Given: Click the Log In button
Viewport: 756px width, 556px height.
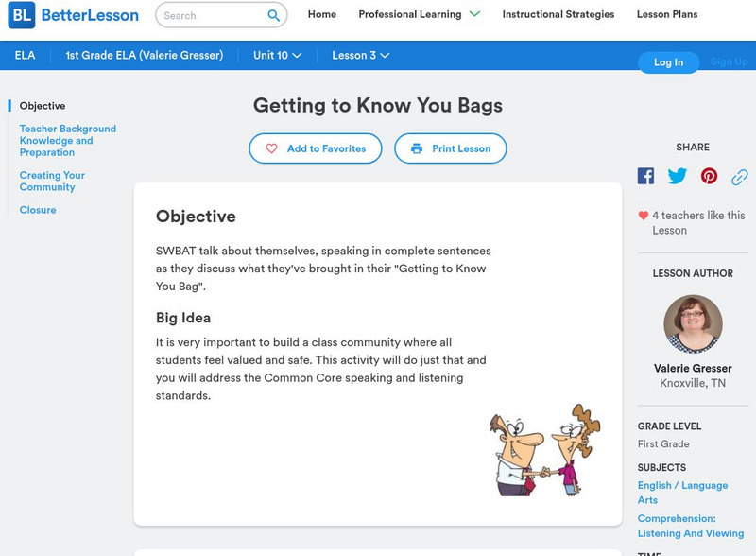Looking at the screenshot, I should coord(668,62).
